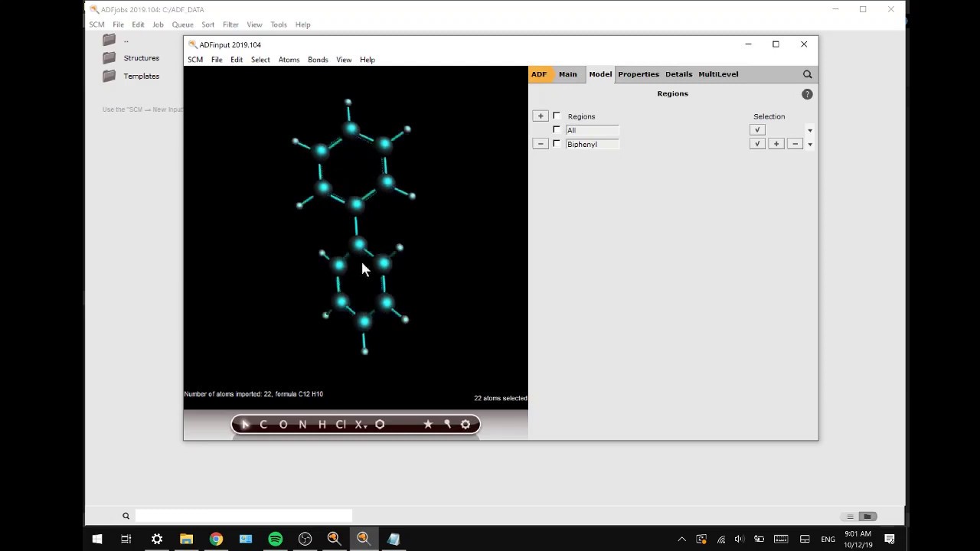Open the Bonds menu in ADFinput
This screenshot has width=980, height=551.
[318, 60]
